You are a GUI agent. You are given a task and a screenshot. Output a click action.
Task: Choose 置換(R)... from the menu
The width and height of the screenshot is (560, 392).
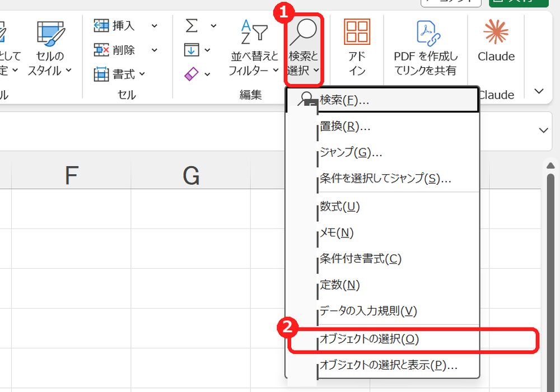[382, 127]
